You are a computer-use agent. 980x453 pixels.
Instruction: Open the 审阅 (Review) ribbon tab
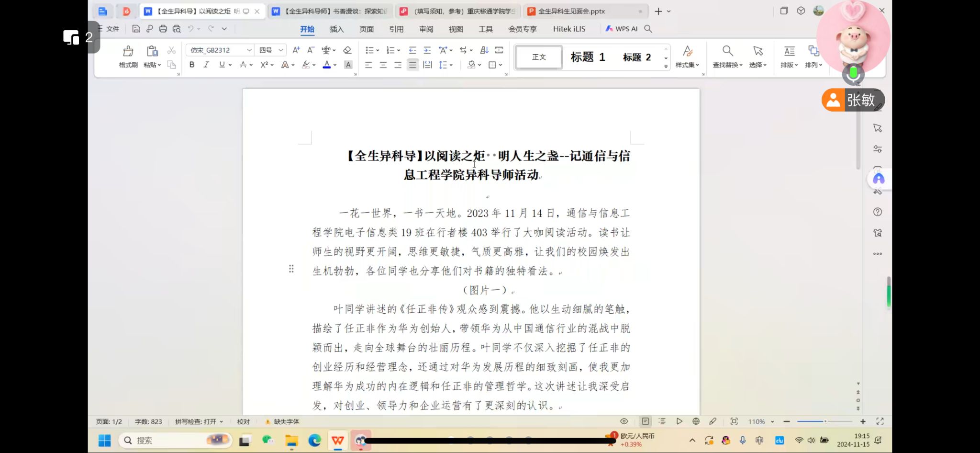pyautogui.click(x=426, y=29)
